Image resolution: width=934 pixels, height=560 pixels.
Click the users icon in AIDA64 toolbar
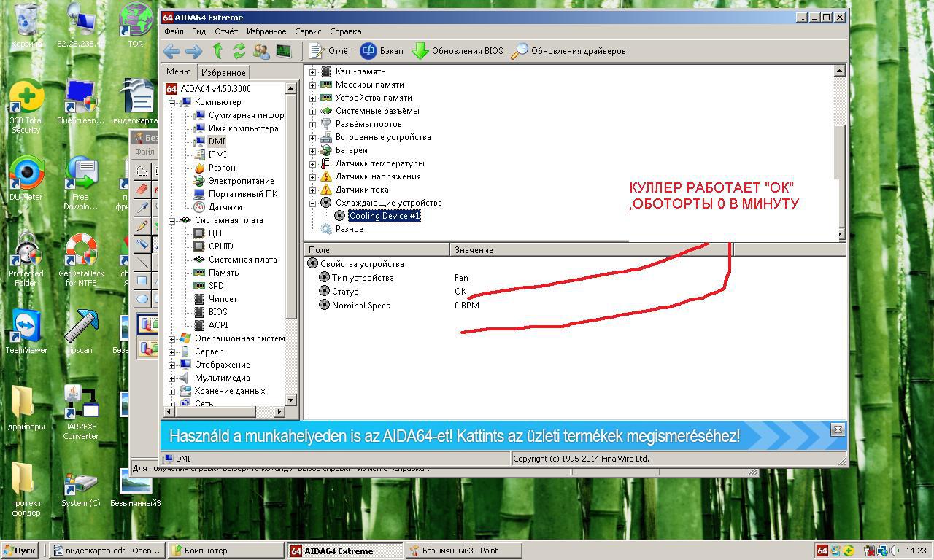click(260, 51)
